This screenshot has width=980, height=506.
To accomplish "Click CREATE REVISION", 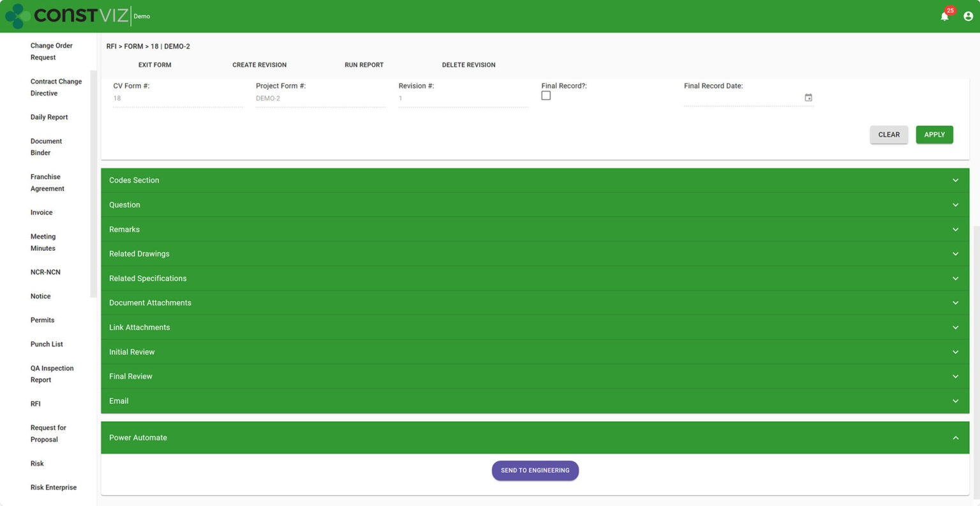I will pyautogui.click(x=259, y=64).
